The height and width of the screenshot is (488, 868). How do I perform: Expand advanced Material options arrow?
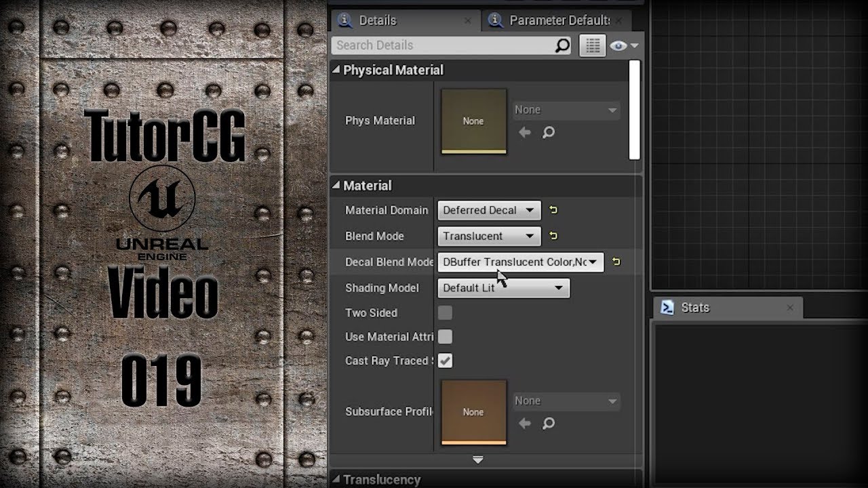coord(478,460)
